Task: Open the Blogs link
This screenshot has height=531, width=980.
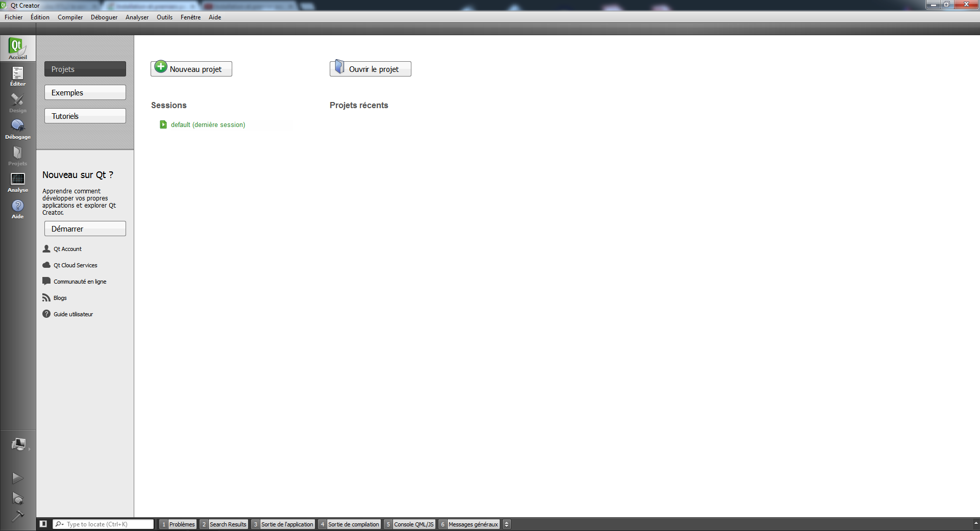Action: (60, 298)
